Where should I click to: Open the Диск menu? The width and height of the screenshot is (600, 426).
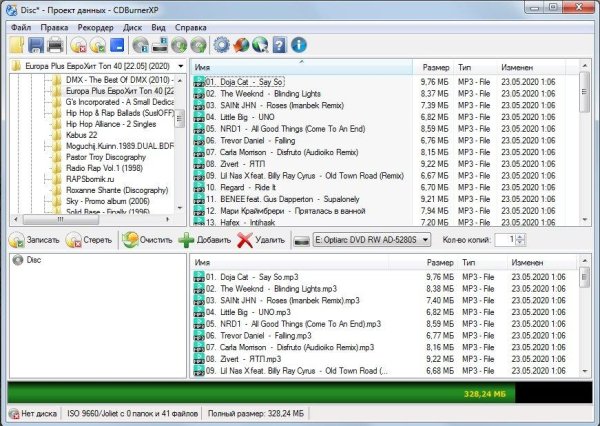(x=132, y=28)
